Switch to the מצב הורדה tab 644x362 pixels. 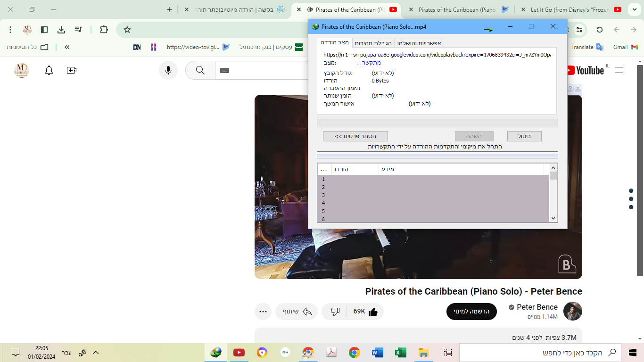[x=334, y=42]
